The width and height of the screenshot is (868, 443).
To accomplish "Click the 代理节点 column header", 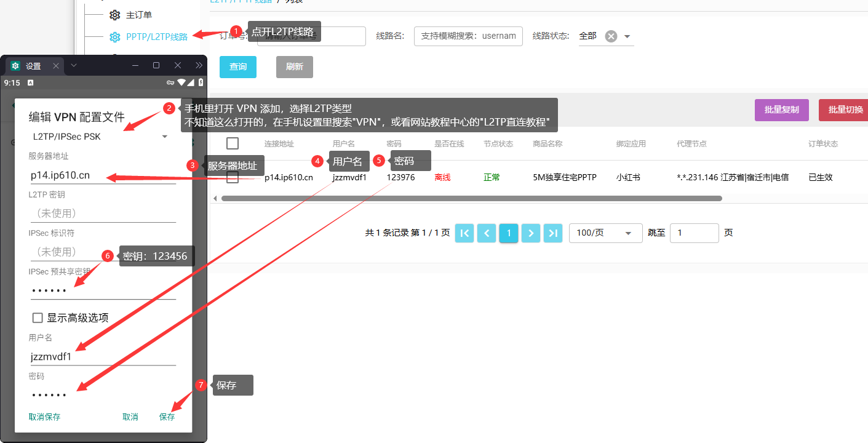I will click(x=691, y=143).
